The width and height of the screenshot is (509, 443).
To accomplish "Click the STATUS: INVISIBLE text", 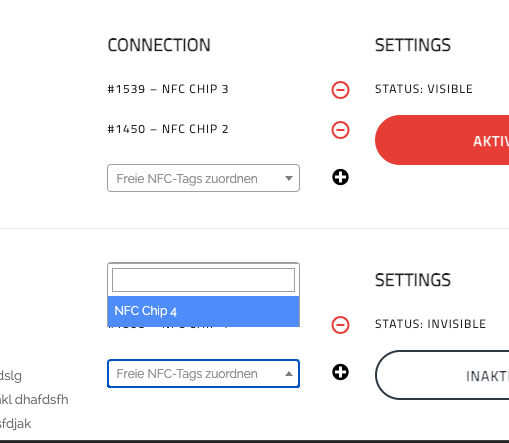I will (430, 324).
